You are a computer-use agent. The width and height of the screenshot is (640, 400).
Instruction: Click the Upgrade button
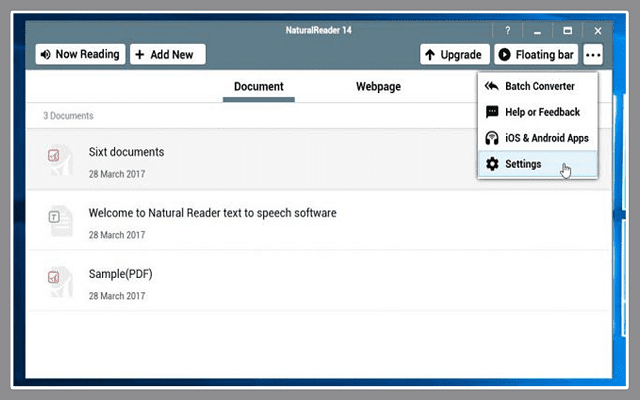pos(453,55)
